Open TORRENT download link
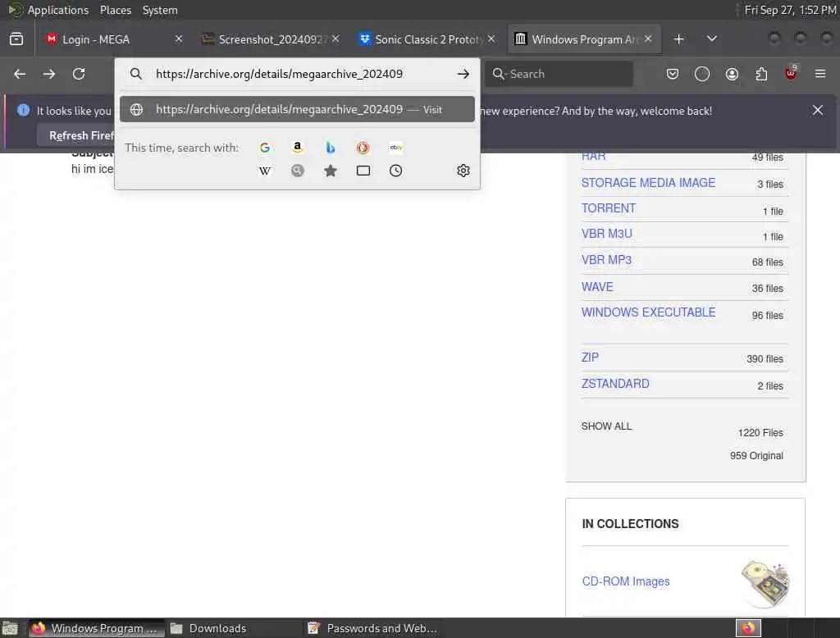 pyautogui.click(x=609, y=208)
